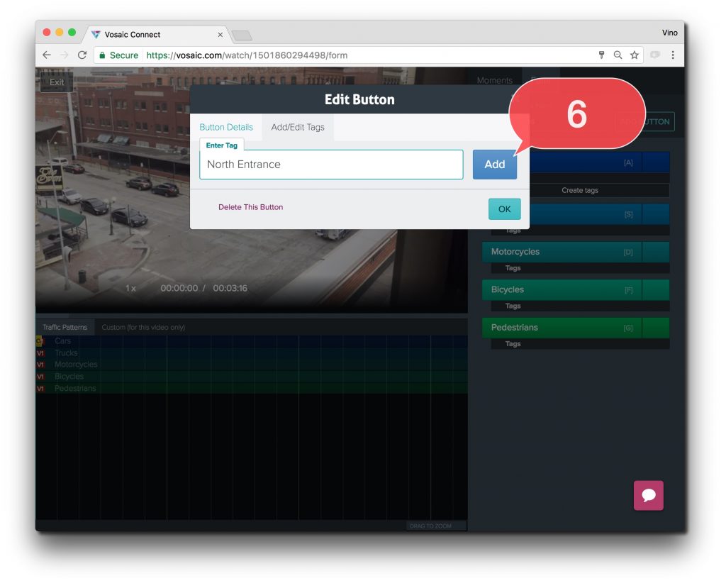Screen dimensions: 726x588
Task: Open the Custom (for this video only) tab
Action: coord(143,328)
